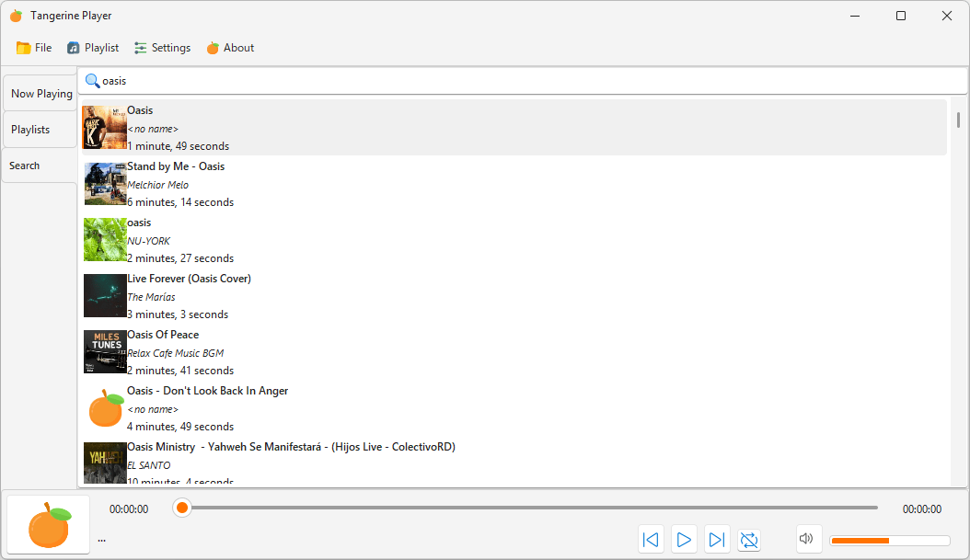
Task: Open the About menu
Action: pos(230,48)
